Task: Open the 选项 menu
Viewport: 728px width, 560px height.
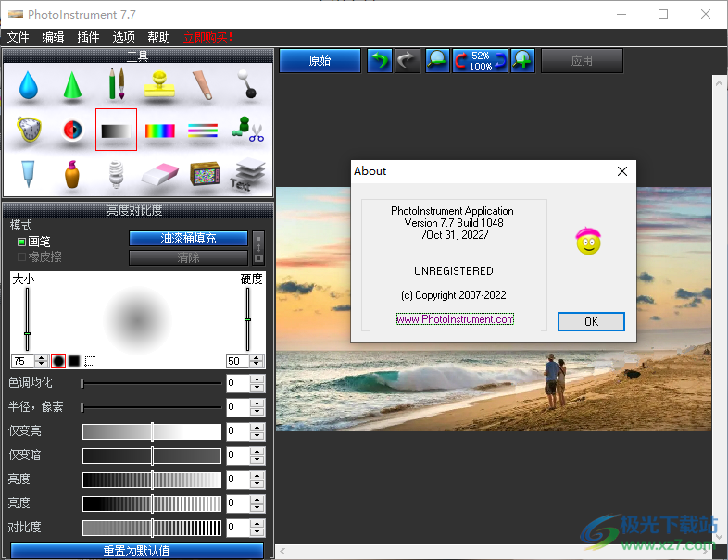Action: click(123, 37)
